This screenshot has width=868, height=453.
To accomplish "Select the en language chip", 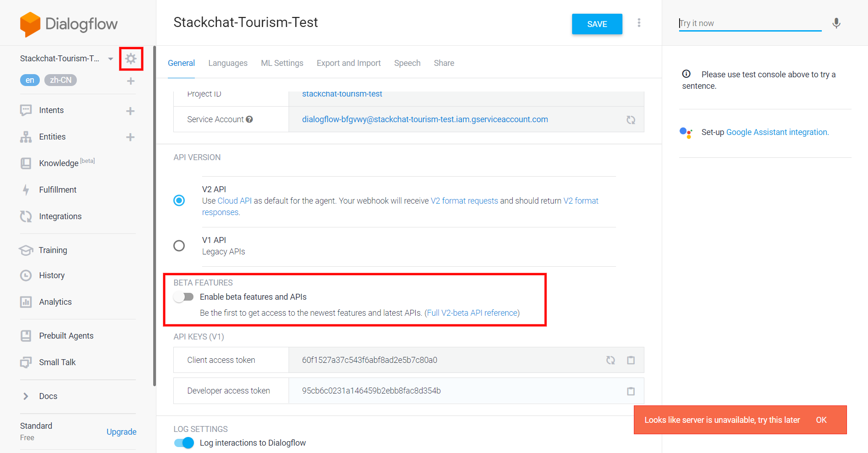I will 30,80.
